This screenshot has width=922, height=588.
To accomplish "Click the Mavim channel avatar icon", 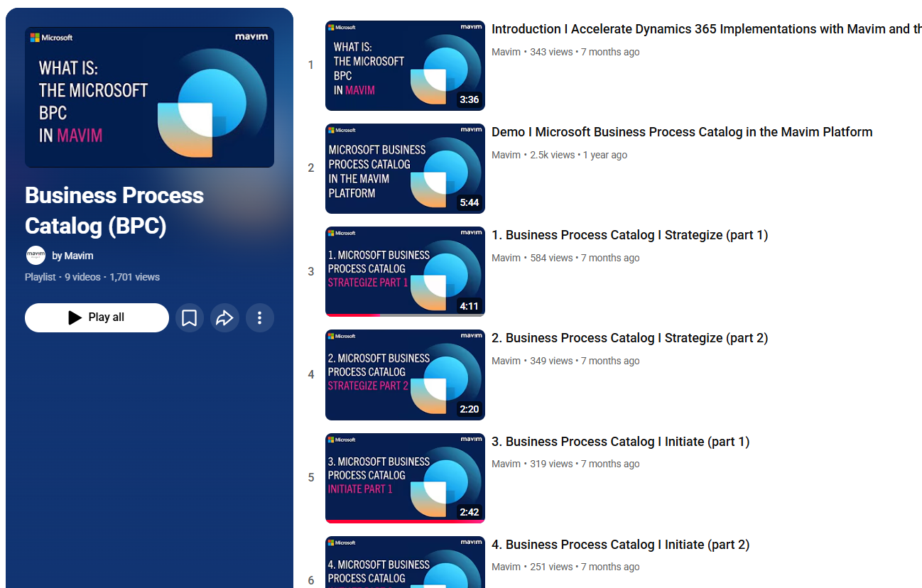I will 36,256.
